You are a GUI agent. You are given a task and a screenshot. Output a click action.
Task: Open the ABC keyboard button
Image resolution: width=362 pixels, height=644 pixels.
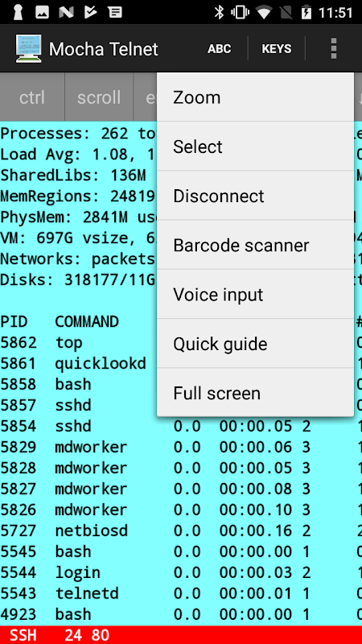click(x=219, y=49)
